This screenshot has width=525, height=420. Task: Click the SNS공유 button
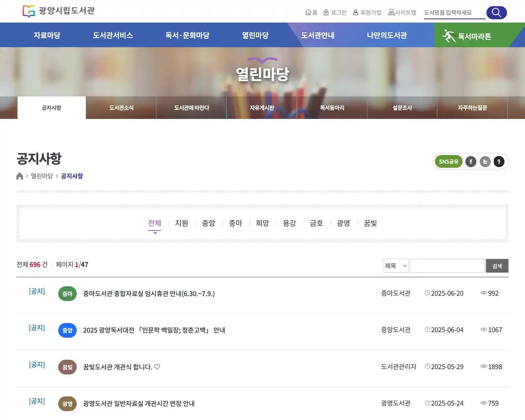[449, 162]
